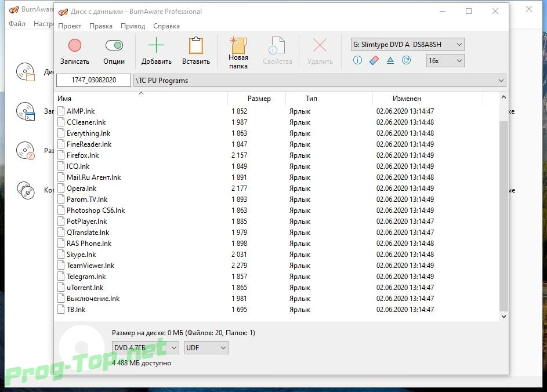Click Добавить plus icon
This screenshot has height=392, width=547.
[x=156, y=45]
